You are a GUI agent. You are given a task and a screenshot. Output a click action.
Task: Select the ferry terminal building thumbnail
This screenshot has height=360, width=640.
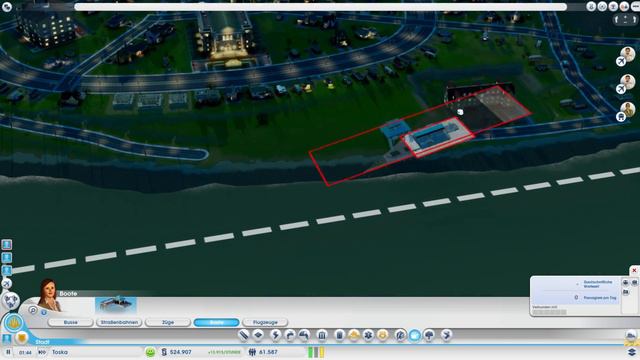[x=116, y=305]
